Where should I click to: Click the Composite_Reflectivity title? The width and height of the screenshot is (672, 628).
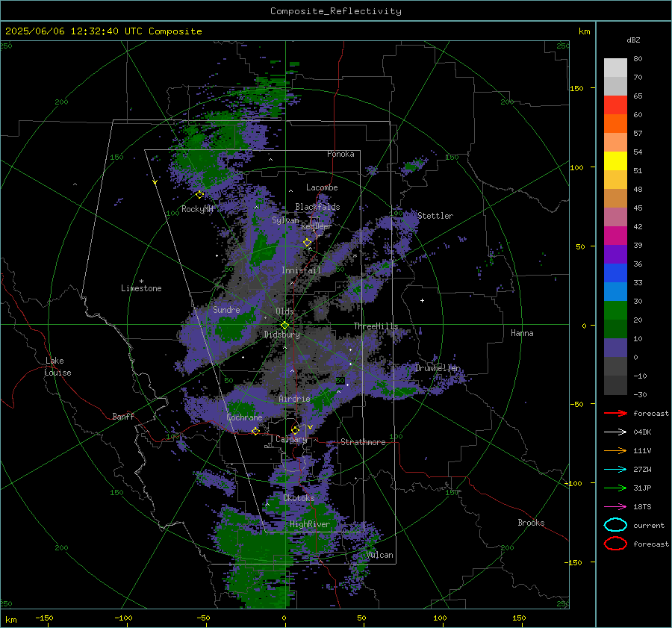[x=336, y=11]
